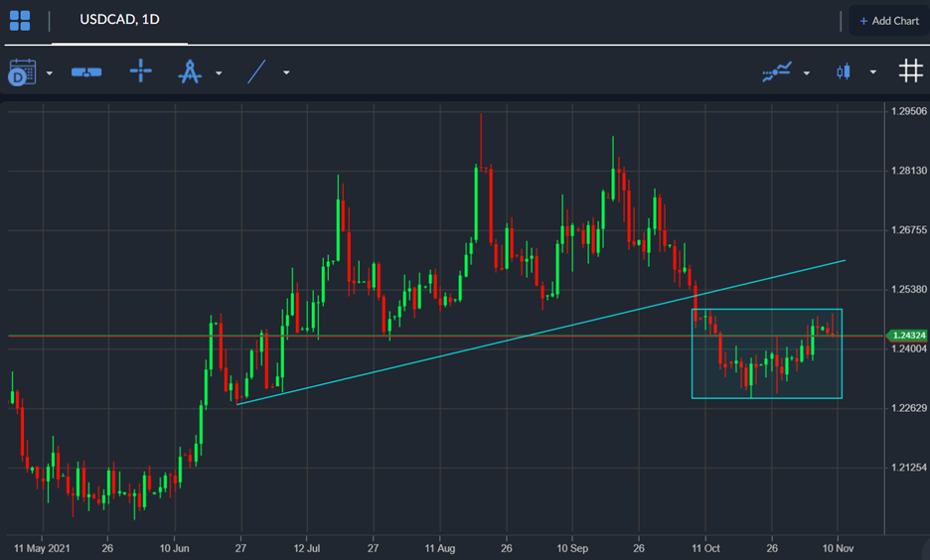Viewport: 930px width, 560px height.
Task: Select the trend line tool
Action: (256, 71)
